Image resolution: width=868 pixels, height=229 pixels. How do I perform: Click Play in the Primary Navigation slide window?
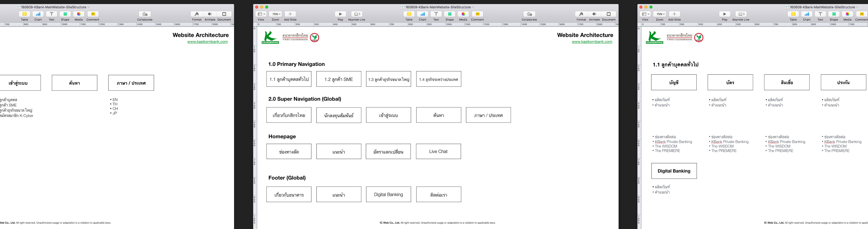pos(340,14)
